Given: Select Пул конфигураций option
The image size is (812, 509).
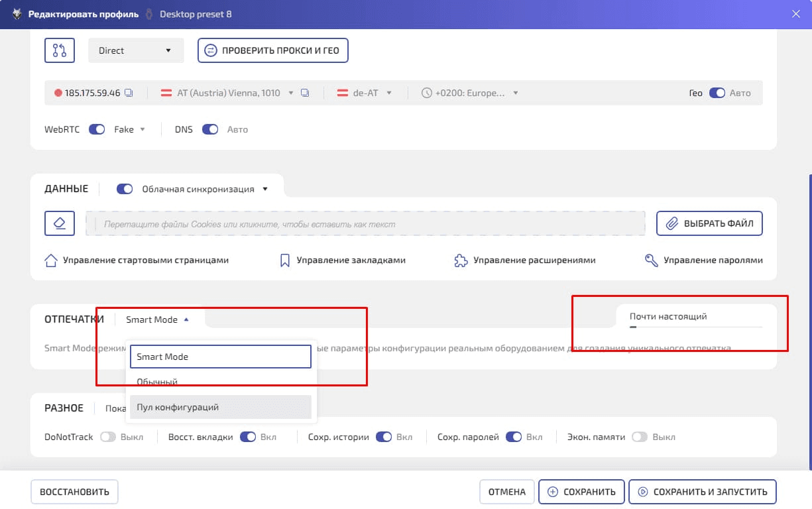Looking at the screenshot, I should pos(220,407).
